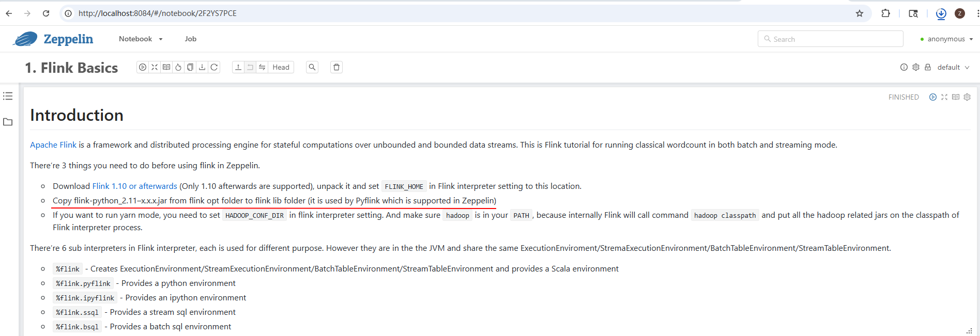Click the %flink.bsql code label
Viewport: 980px width, 336px height.
(77, 327)
